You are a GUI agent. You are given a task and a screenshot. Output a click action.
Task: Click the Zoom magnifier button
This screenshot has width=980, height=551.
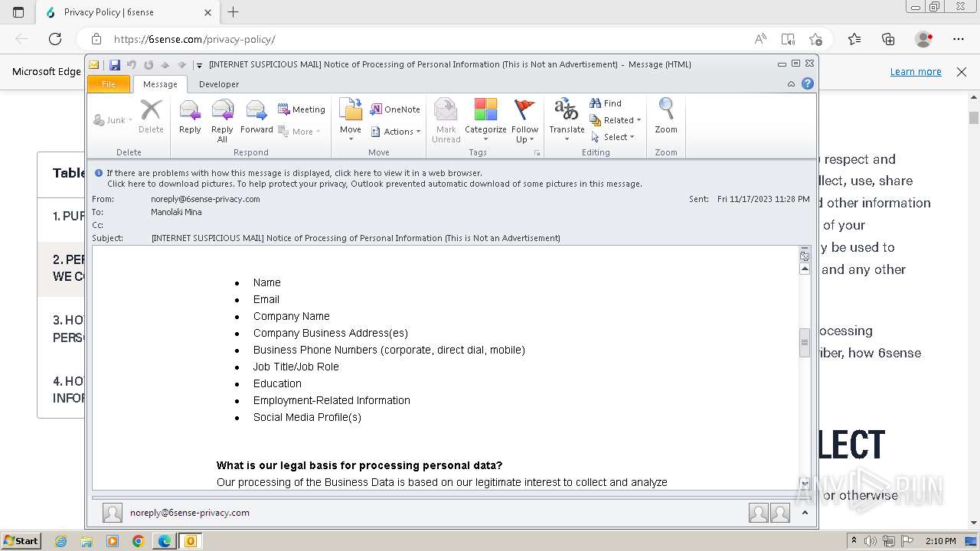click(x=666, y=116)
